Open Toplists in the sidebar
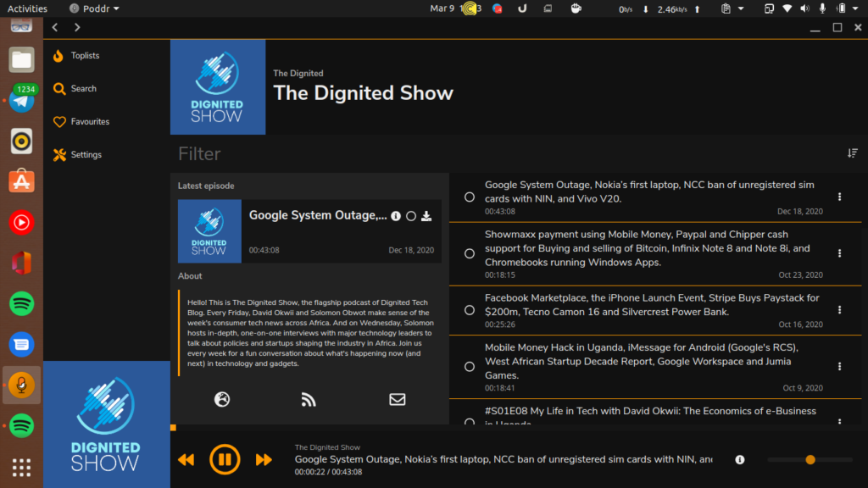This screenshot has width=868, height=488. point(76,55)
